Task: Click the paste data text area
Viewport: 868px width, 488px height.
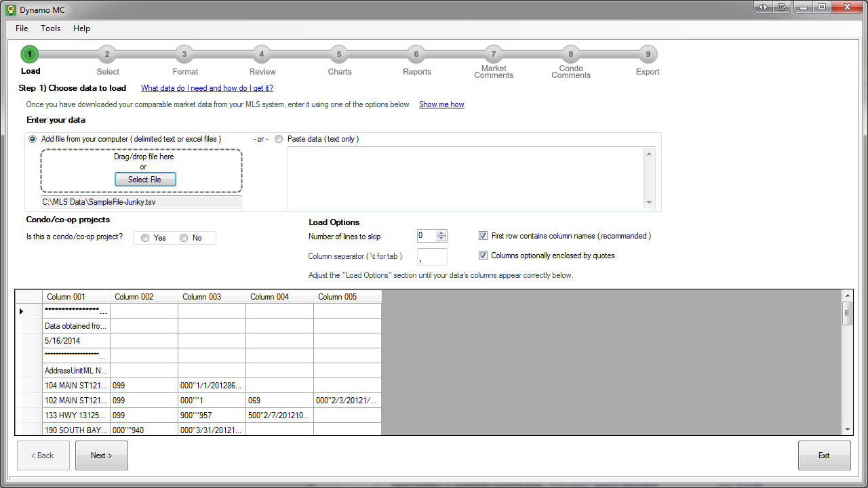Action: [x=465, y=178]
